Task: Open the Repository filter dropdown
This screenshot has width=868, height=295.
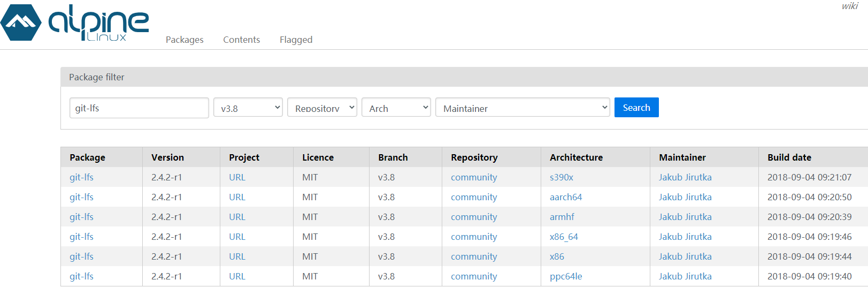Action: point(322,108)
